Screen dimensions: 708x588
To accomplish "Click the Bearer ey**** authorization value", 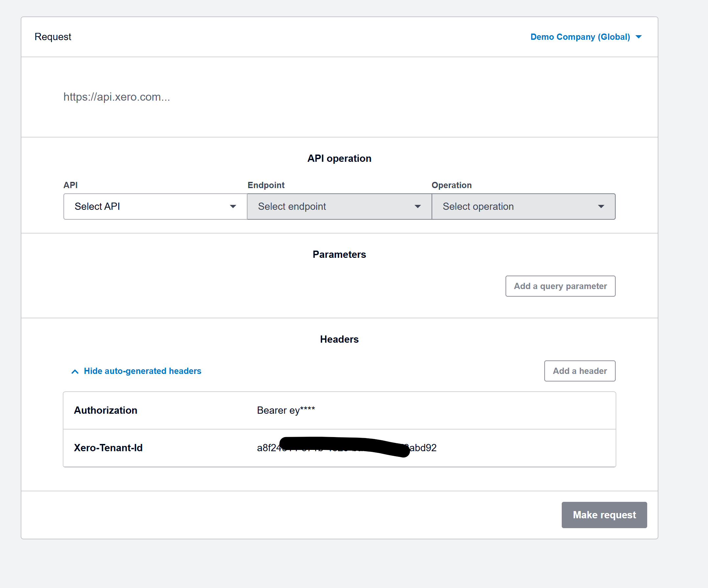I will pyautogui.click(x=286, y=410).
